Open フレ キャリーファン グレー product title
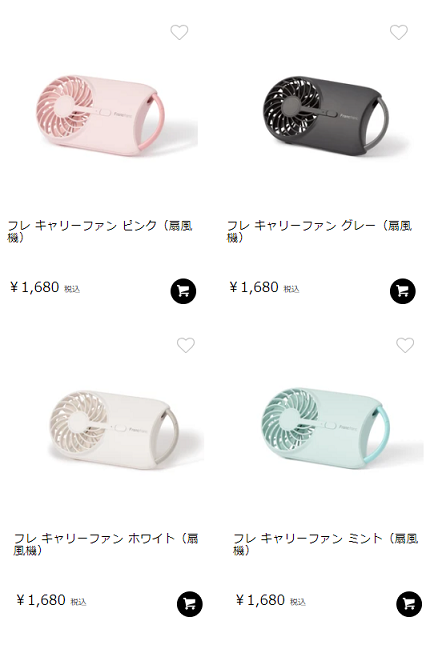 [x=319, y=232]
